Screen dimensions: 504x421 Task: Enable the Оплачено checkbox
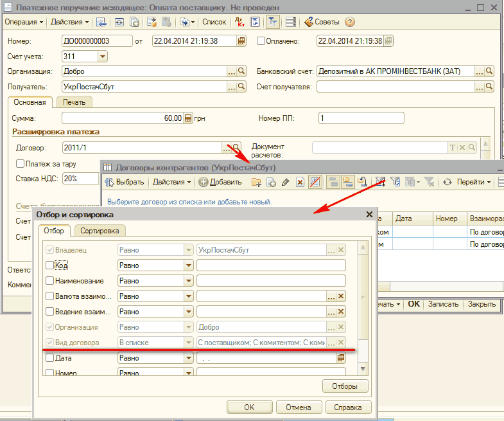pos(261,41)
